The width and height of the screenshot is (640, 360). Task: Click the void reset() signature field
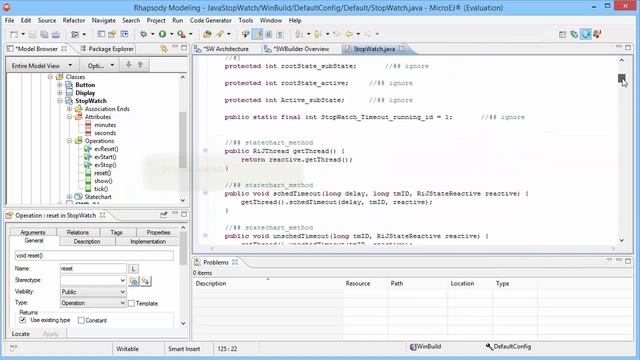pos(94,256)
